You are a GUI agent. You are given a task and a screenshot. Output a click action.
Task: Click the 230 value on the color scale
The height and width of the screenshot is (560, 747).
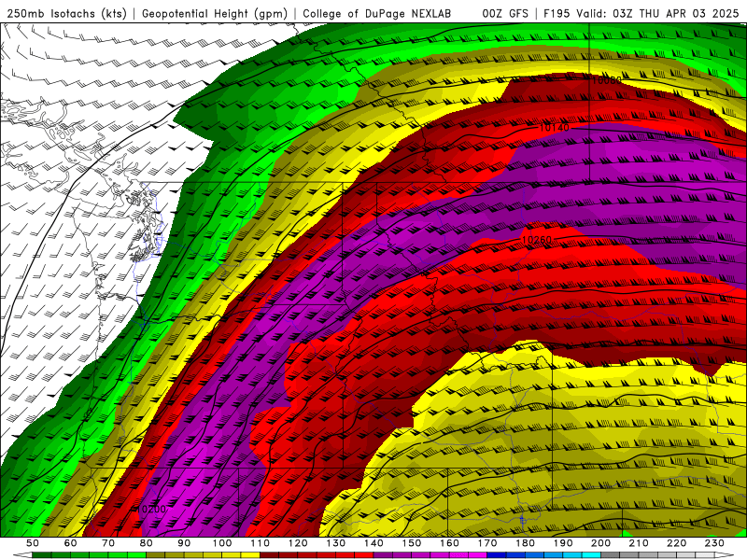(x=714, y=543)
